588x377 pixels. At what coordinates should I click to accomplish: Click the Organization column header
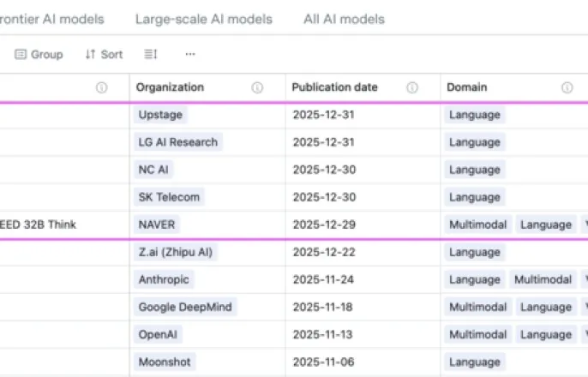tap(170, 87)
